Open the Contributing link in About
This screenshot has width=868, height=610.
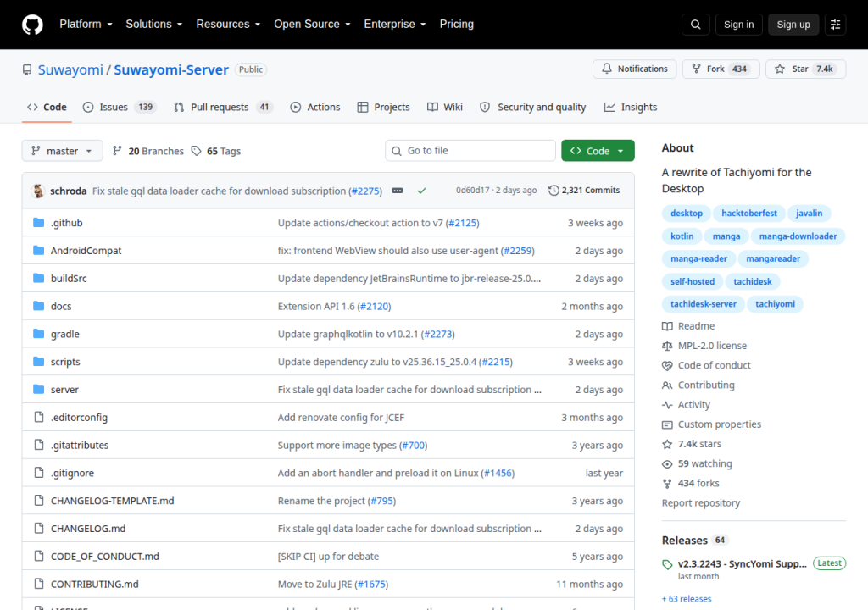(698, 385)
